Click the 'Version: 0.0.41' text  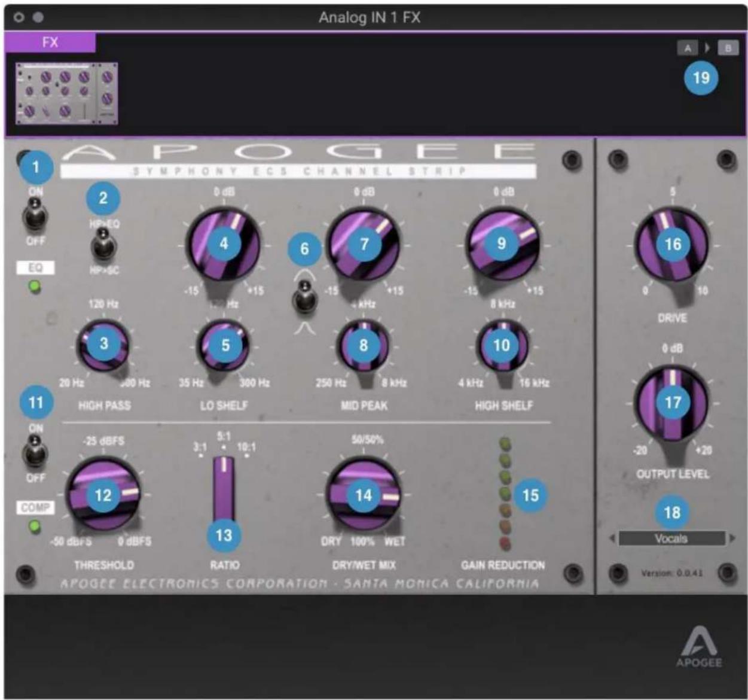click(x=672, y=573)
